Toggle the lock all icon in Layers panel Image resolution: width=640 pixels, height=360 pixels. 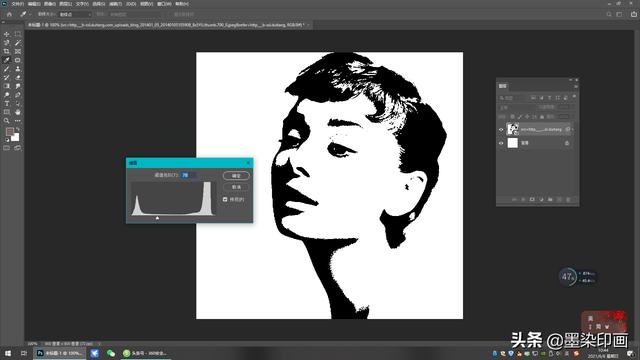tap(542, 117)
